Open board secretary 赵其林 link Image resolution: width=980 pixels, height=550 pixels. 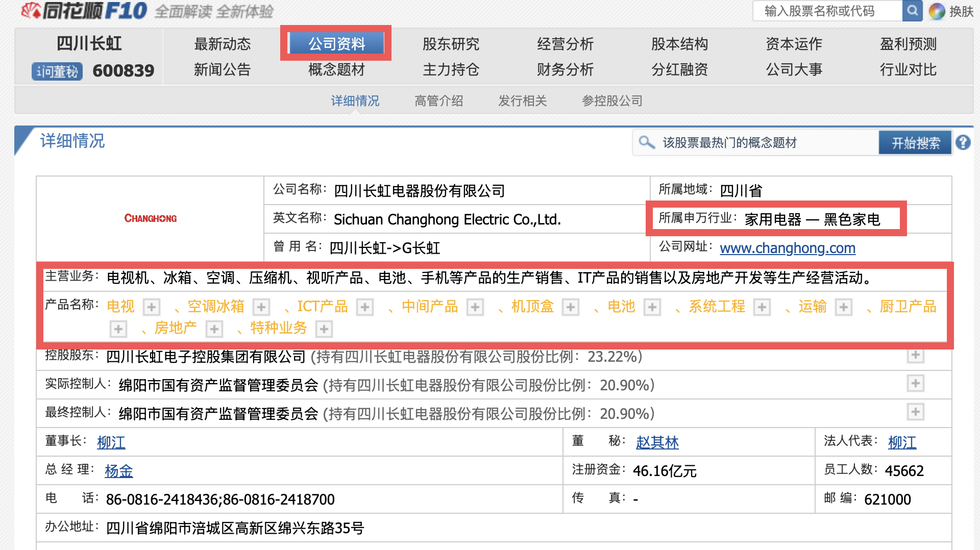click(657, 442)
